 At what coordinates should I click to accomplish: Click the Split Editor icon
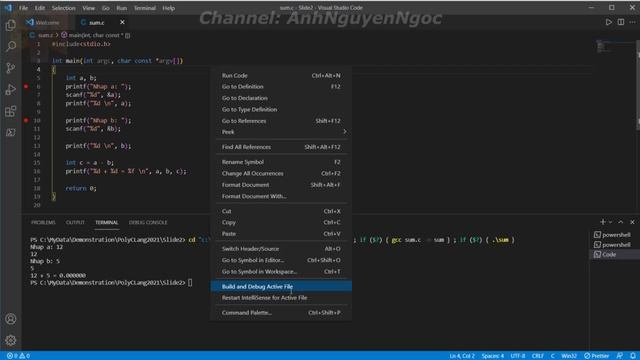point(620,22)
